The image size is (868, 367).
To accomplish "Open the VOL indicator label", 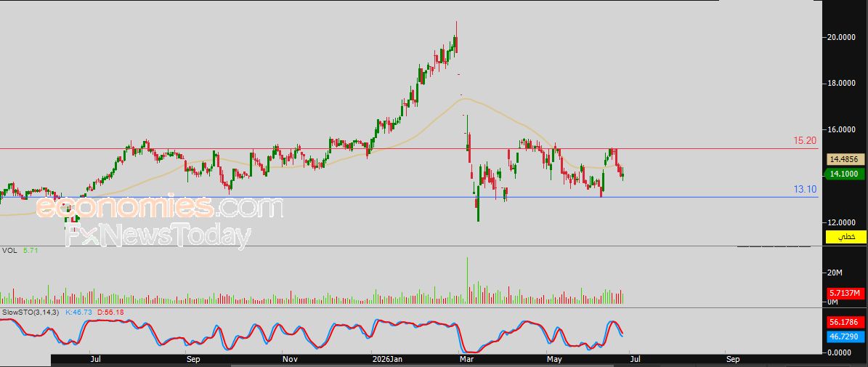I will click(9, 251).
